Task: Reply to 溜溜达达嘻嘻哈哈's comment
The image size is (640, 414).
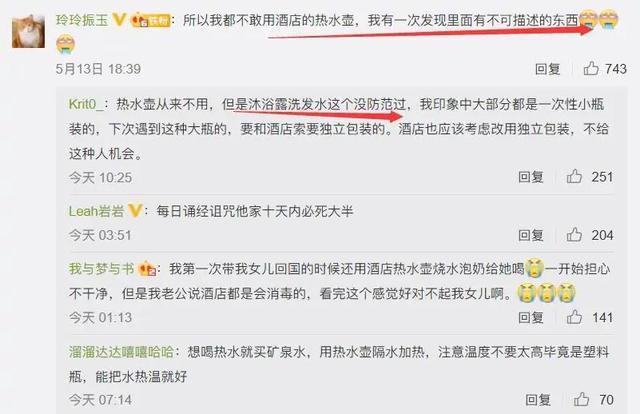Action: [x=538, y=400]
